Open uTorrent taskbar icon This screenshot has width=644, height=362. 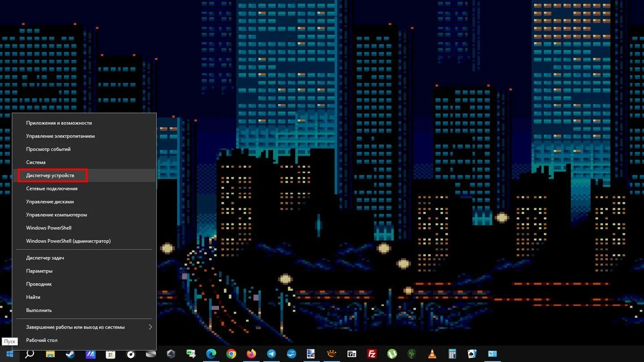click(x=392, y=354)
